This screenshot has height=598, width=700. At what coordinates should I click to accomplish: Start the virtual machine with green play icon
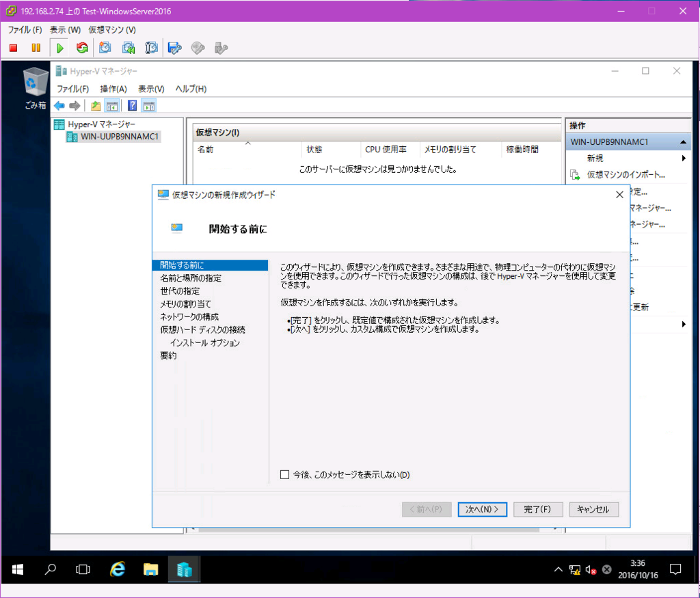[x=59, y=48]
